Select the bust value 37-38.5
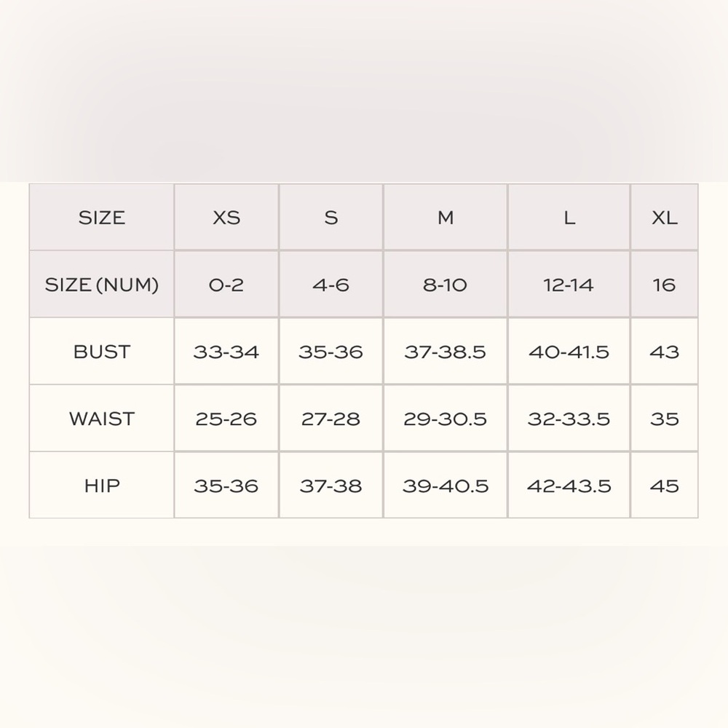The height and width of the screenshot is (728, 728). tap(446, 352)
